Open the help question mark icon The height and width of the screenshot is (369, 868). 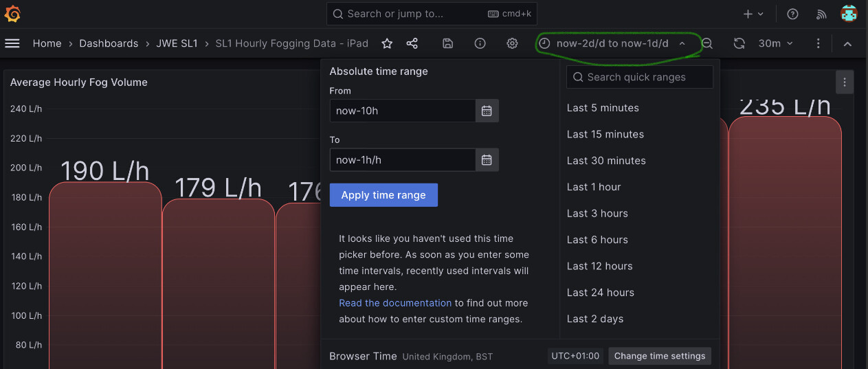792,14
